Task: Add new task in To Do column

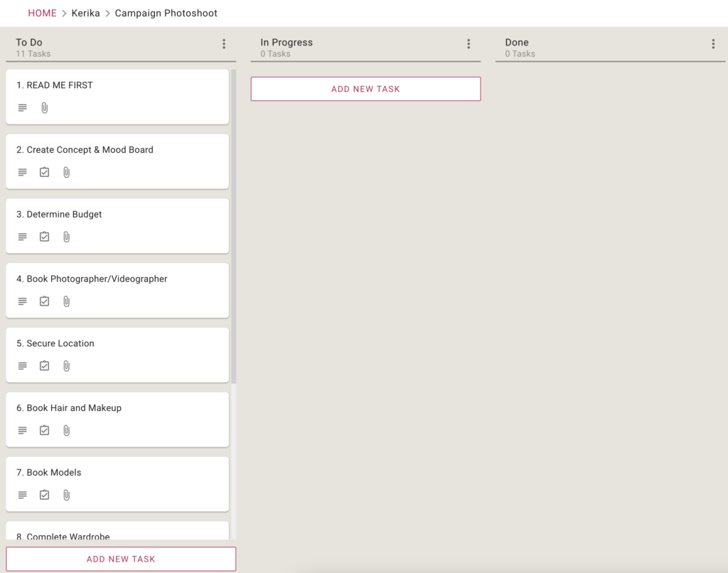Action: coord(121,559)
